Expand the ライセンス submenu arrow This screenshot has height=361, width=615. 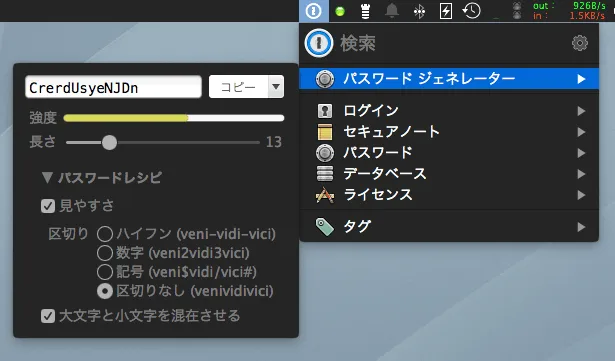coord(581,195)
